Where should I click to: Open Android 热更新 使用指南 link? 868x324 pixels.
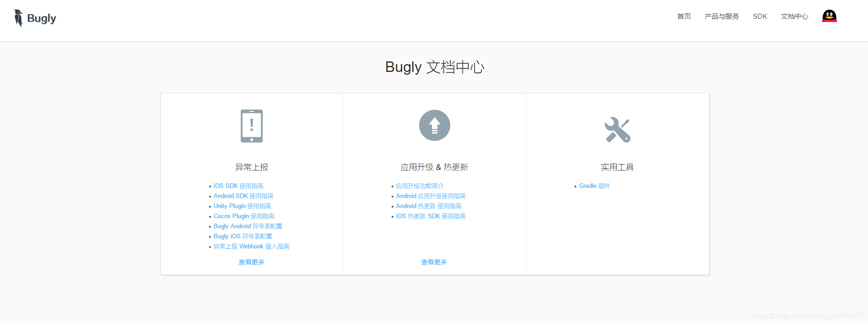[x=429, y=206]
